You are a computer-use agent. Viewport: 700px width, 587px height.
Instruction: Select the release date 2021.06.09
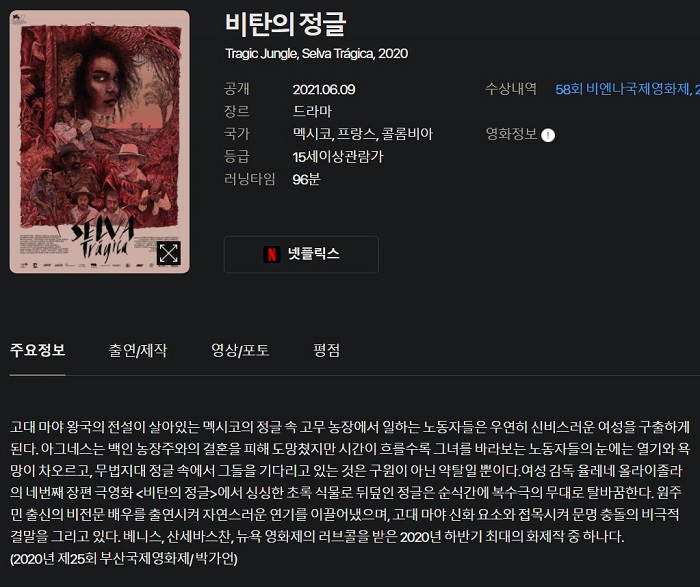[324, 90]
